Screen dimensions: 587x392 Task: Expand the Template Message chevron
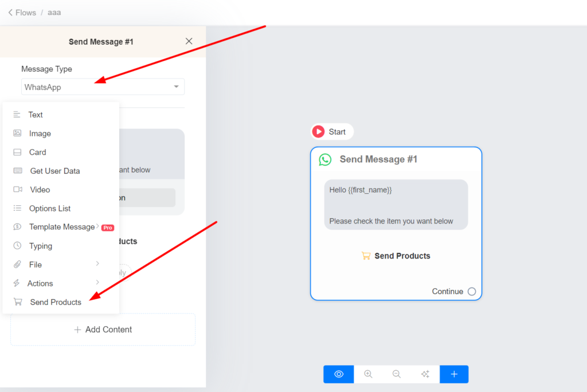point(97,226)
